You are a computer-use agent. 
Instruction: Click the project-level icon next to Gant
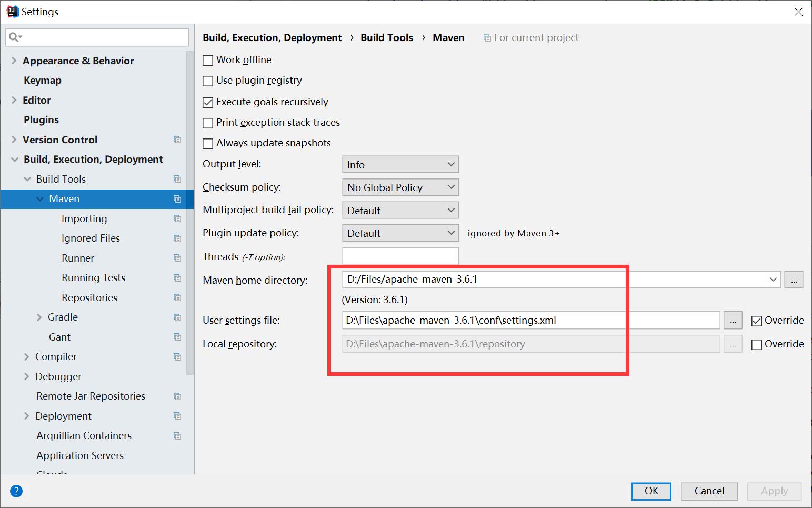[177, 337]
